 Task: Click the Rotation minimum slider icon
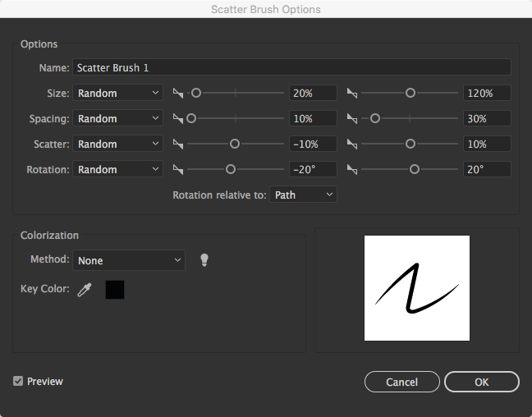[x=178, y=170]
